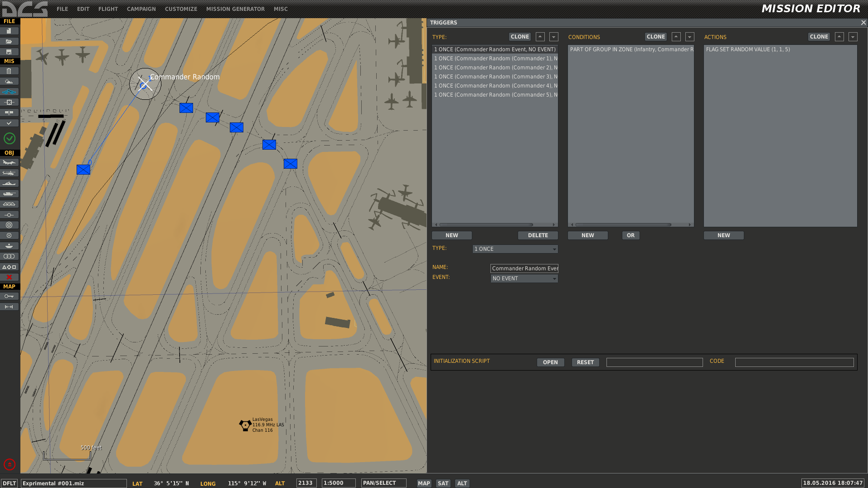Open the FLIGHT menu

coord(108,9)
